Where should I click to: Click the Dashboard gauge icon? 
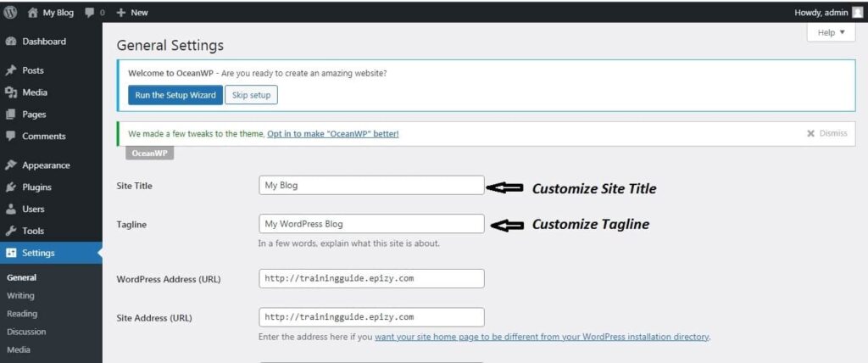10,42
